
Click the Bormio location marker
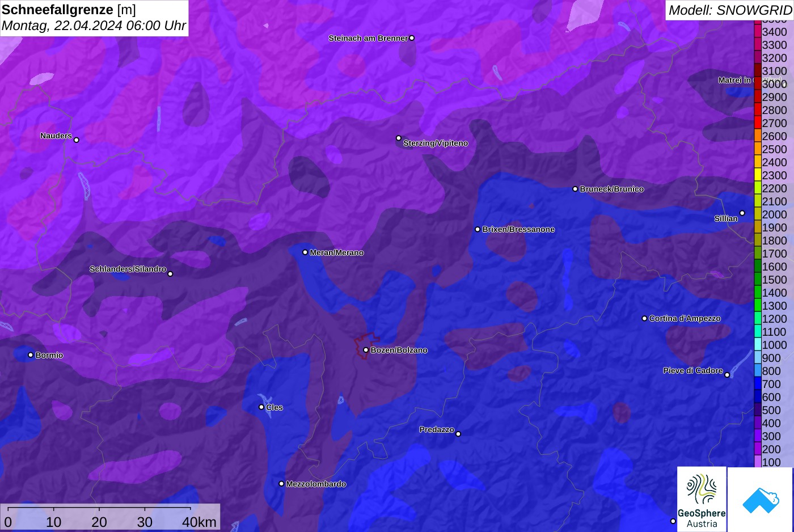[31, 355]
